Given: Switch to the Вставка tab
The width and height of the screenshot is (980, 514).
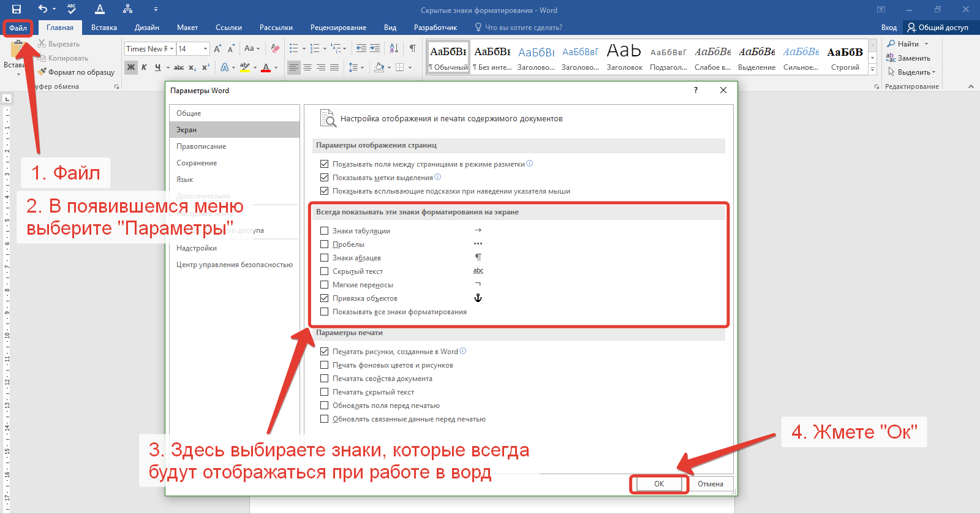Looking at the screenshot, I should click(104, 28).
